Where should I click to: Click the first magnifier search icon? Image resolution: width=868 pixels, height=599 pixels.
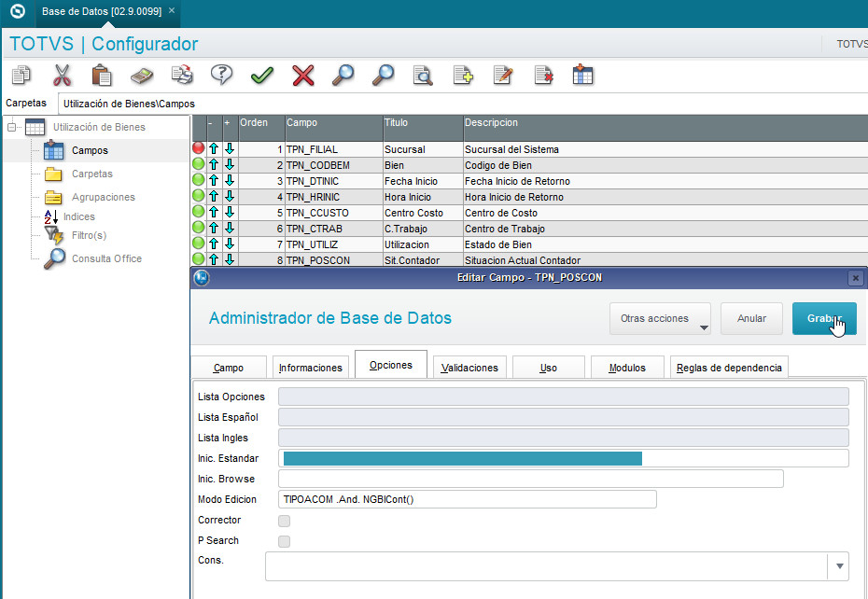tap(343, 75)
